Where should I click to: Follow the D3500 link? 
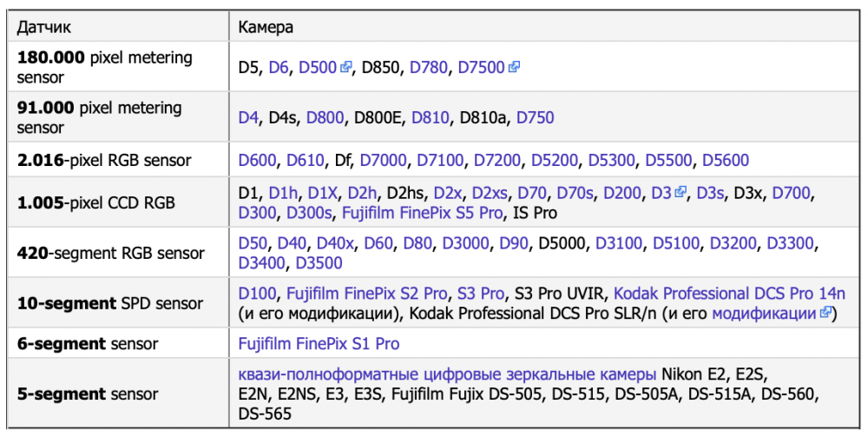click(319, 263)
